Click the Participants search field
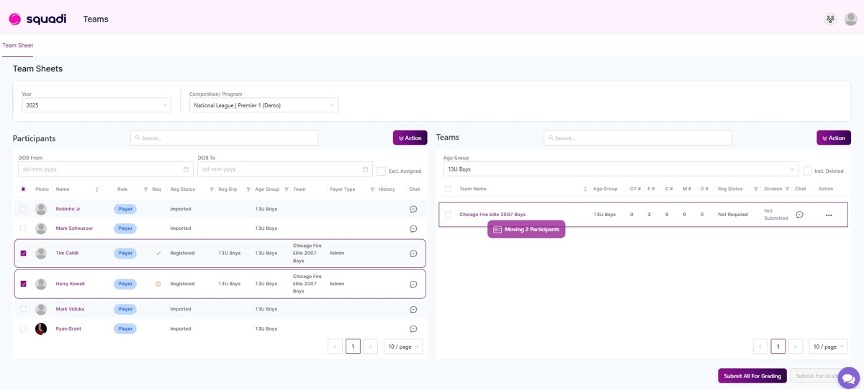This screenshot has width=864, height=390. pyautogui.click(x=224, y=138)
